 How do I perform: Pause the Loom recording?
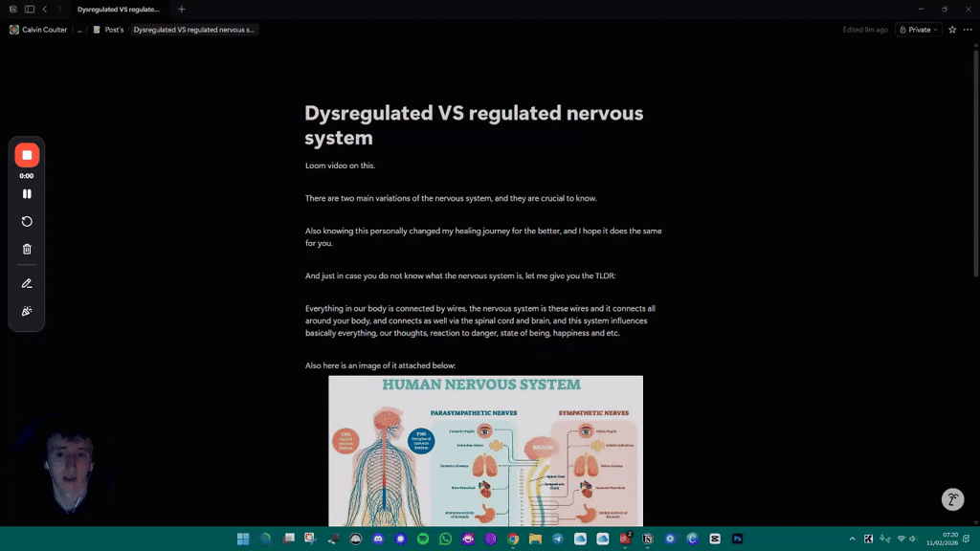27,194
